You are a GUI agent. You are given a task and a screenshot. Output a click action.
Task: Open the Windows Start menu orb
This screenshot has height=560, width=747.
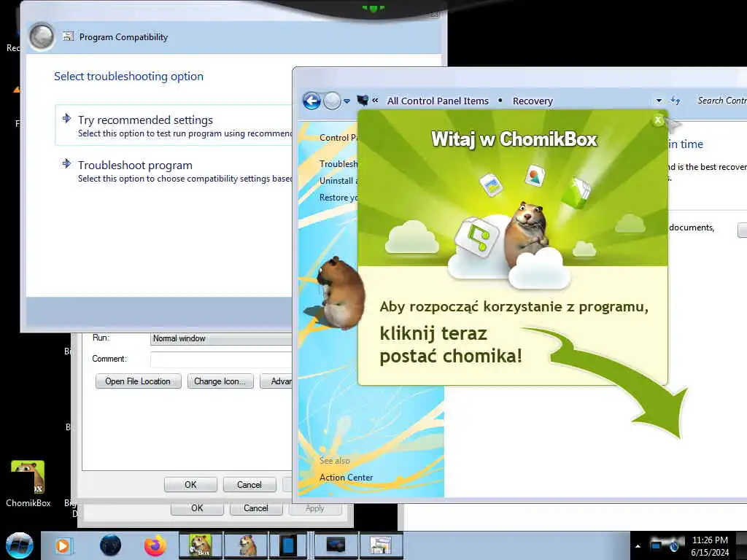[20, 545]
